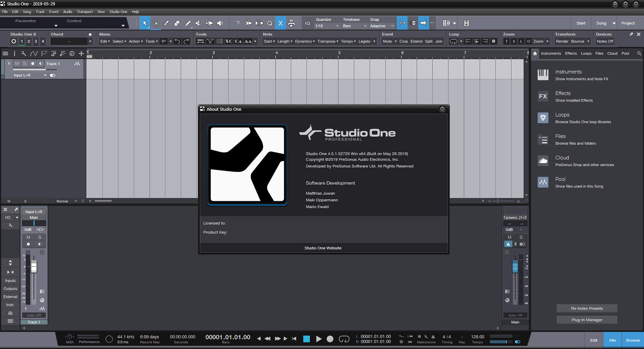Click the redo arrow in Menu group

pos(186,41)
